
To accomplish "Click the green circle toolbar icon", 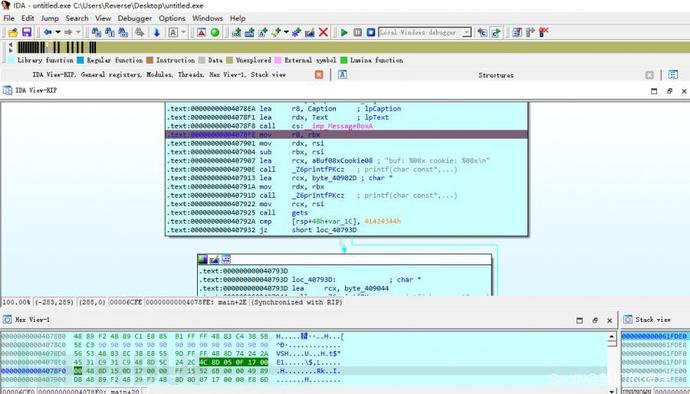I will coord(215,32).
